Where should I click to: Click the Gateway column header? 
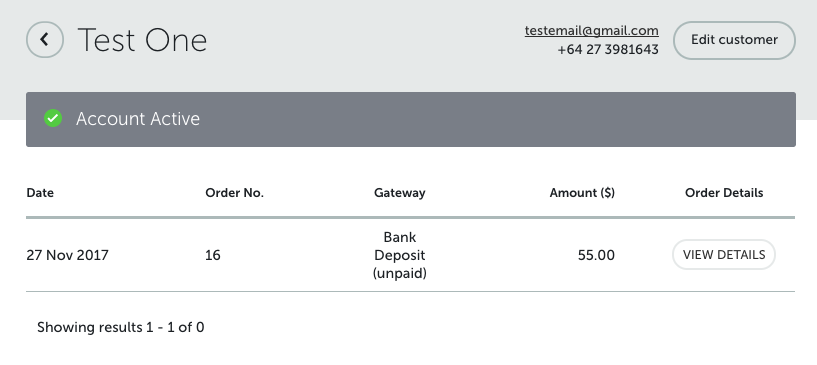400,193
